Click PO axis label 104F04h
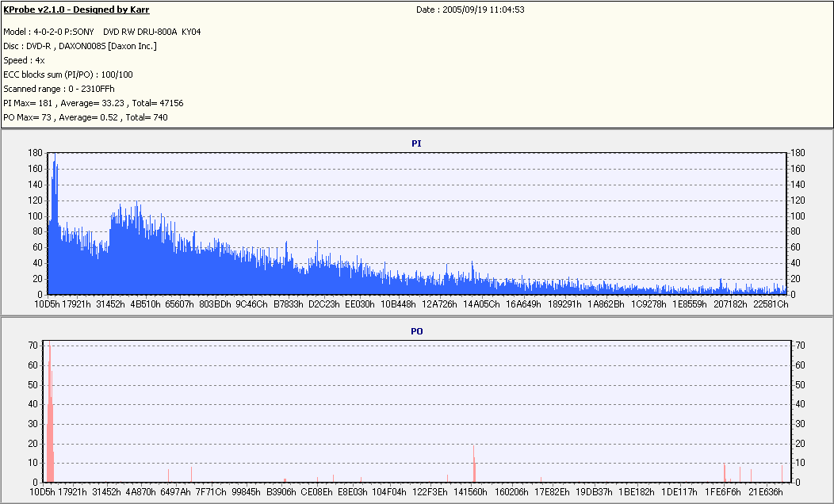This screenshot has width=834, height=504. click(x=389, y=492)
